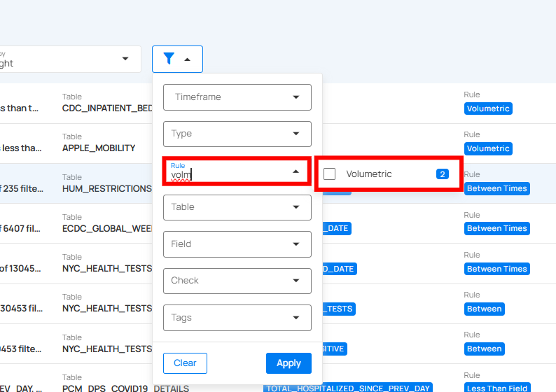556x392 pixels.
Task: Open the Check filter dropdown
Action: (237, 281)
